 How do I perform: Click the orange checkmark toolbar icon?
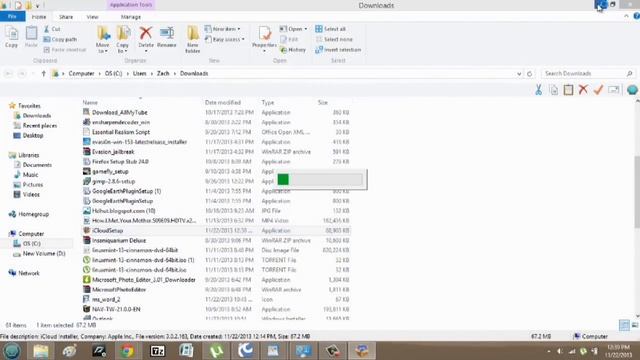598,90
